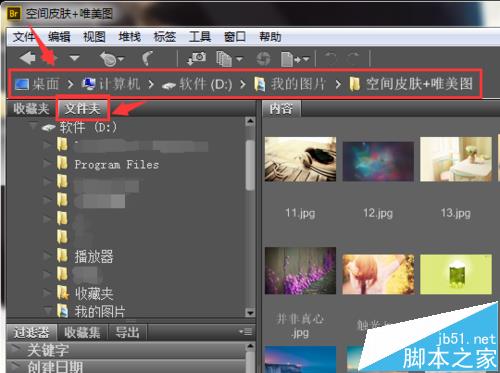Switch to the 收藏集 tab
This screenshot has width=500, height=373.
pyautogui.click(x=82, y=332)
